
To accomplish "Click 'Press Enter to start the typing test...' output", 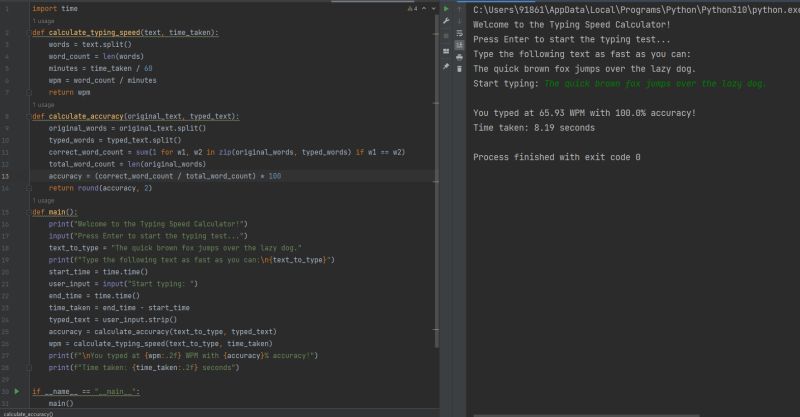I will coord(571,39).
